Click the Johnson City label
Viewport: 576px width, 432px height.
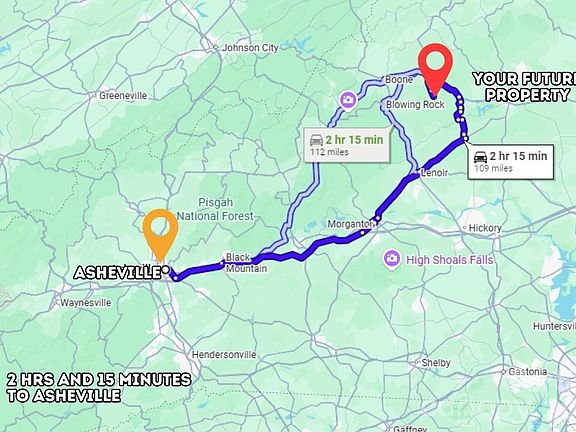pyautogui.click(x=250, y=48)
